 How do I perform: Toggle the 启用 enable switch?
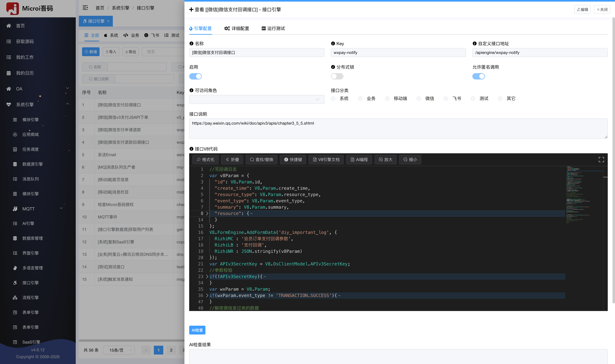point(195,76)
